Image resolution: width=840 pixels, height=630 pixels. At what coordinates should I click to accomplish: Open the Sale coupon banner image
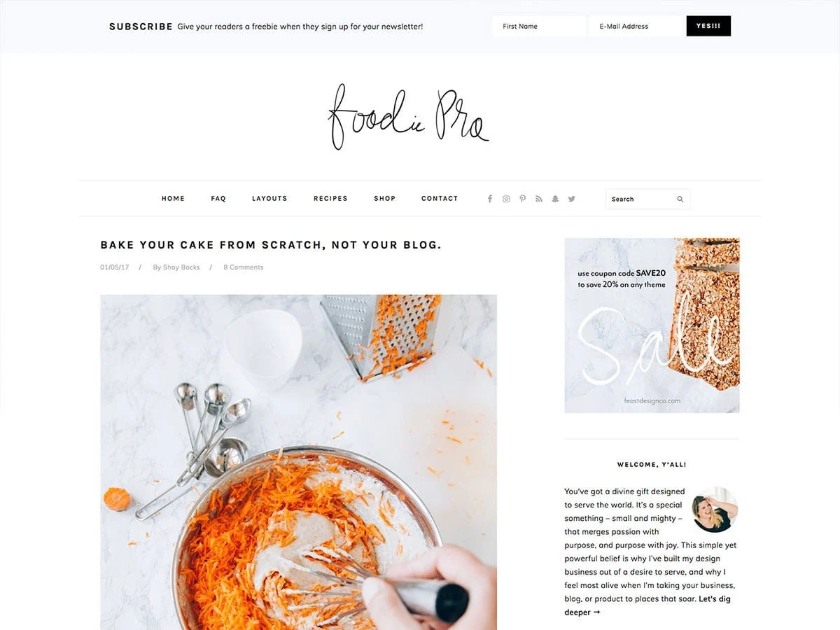pos(652,325)
